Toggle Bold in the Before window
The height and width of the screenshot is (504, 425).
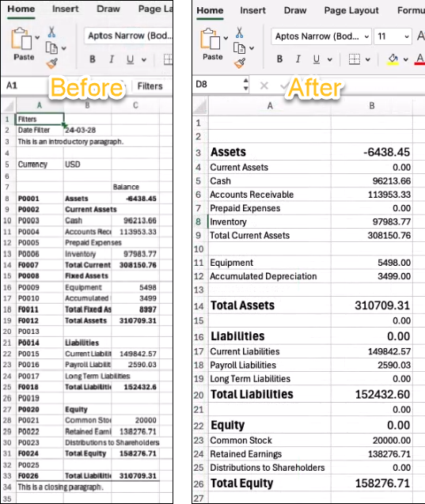pos(93,59)
